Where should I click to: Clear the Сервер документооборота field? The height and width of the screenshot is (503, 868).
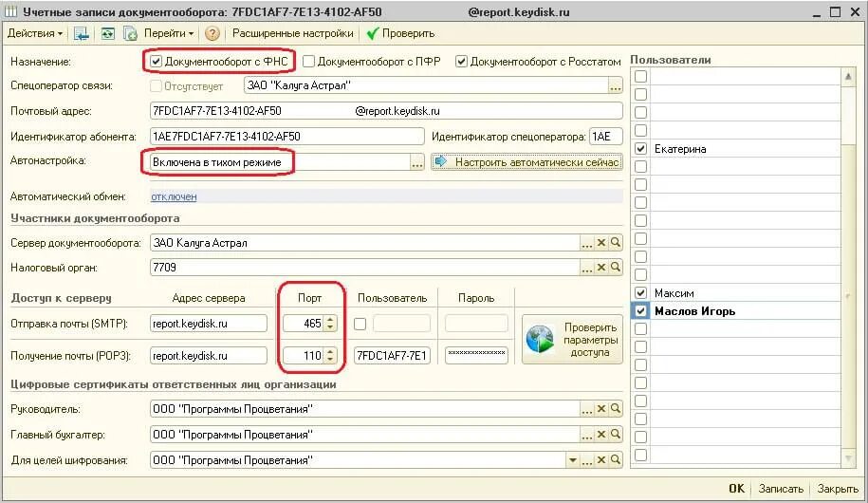pyautogui.click(x=601, y=243)
